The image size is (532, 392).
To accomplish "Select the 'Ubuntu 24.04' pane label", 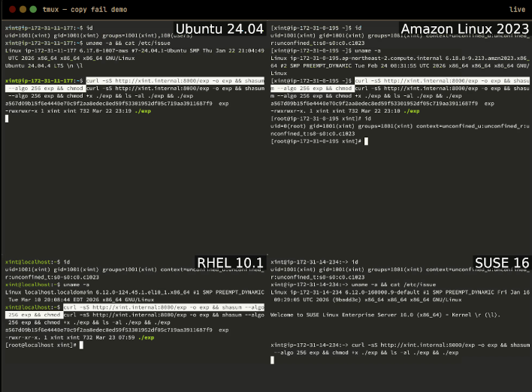I will pos(219,29).
